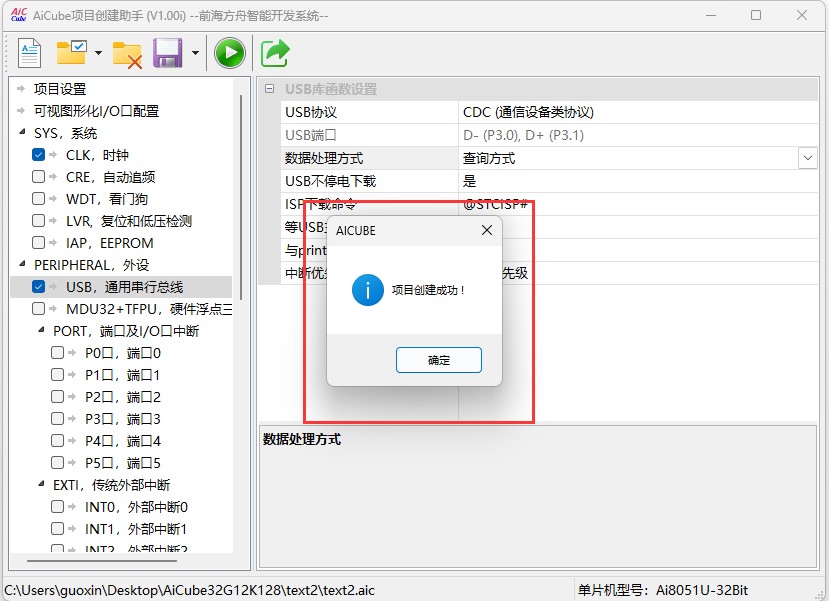Image resolution: width=829 pixels, height=601 pixels.
Task: Collapse the USB库函数设置 section
Action: (270, 89)
